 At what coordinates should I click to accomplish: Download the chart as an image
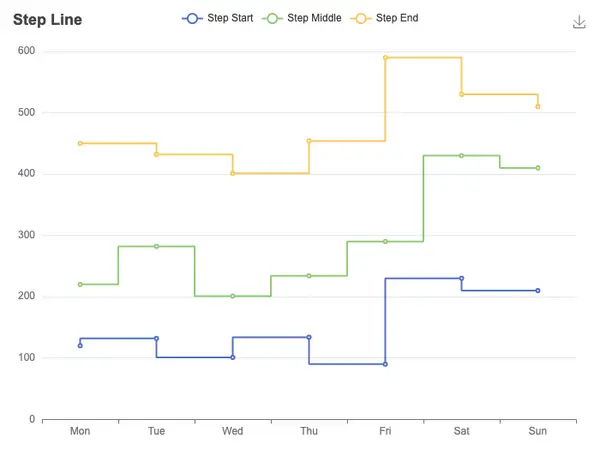579,22
